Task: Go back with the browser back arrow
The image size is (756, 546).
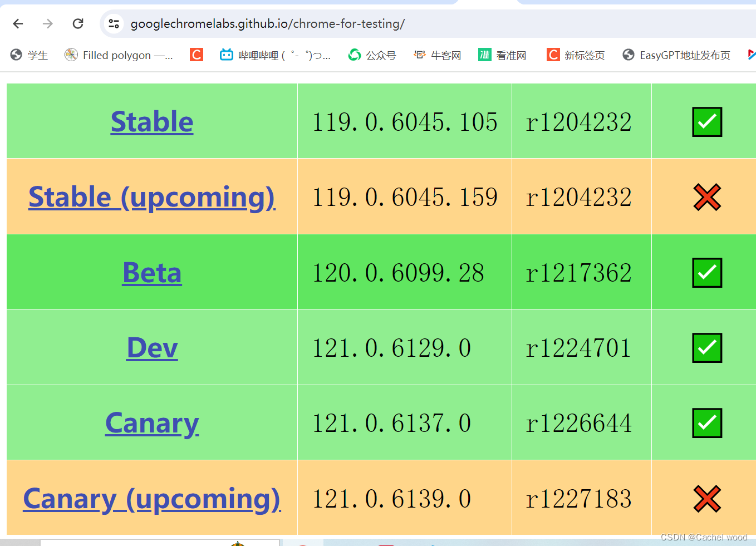Action: coord(18,23)
